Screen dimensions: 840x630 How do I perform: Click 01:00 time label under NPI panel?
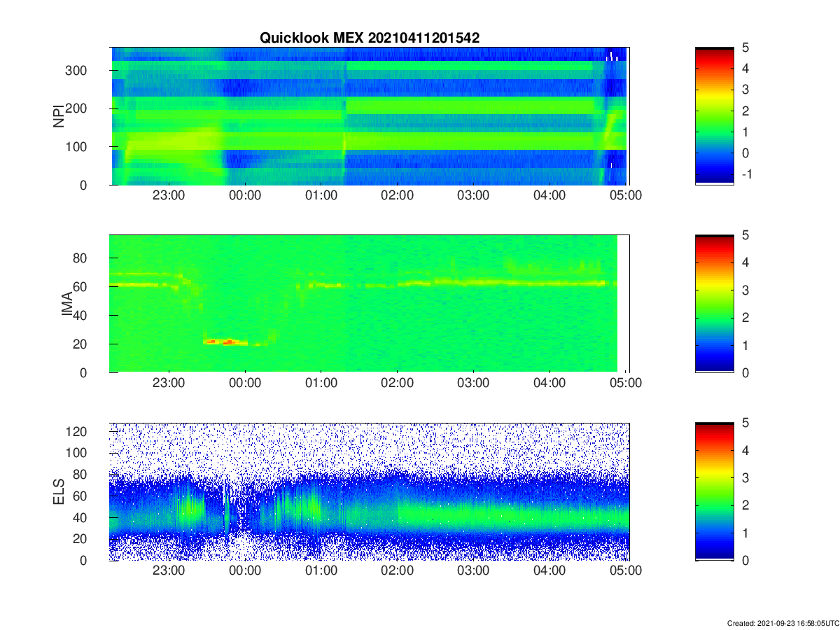[x=321, y=196]
